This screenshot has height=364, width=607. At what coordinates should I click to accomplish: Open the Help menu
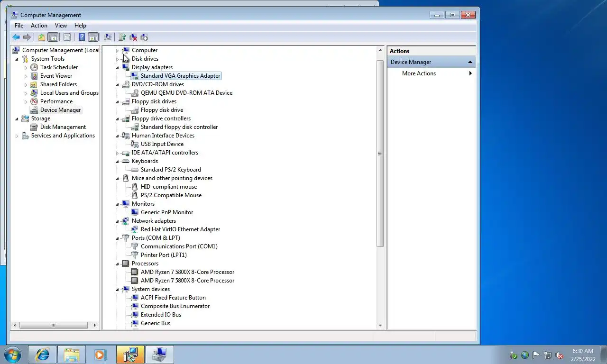[80, 26]
